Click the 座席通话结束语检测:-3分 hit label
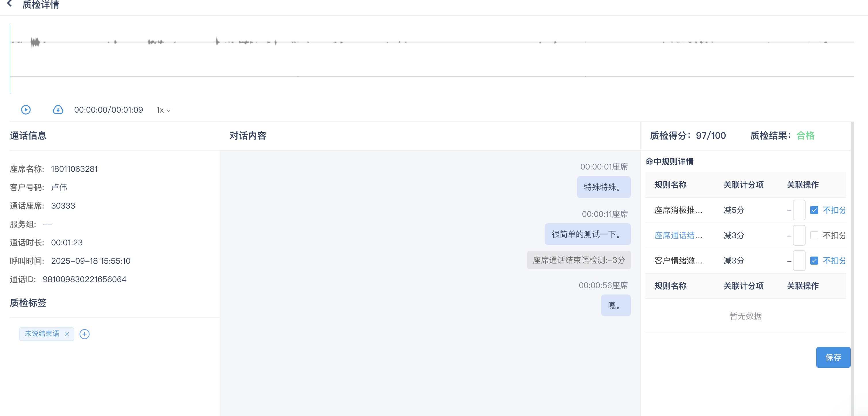Screen dimensions: 868x416 point(579,260)
